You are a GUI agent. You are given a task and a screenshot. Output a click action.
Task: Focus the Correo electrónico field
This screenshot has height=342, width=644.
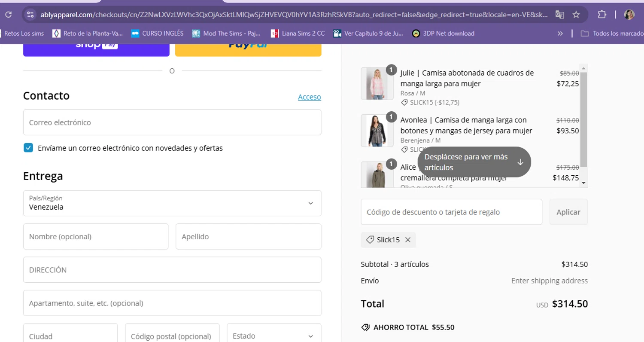(x=172, y=122)
